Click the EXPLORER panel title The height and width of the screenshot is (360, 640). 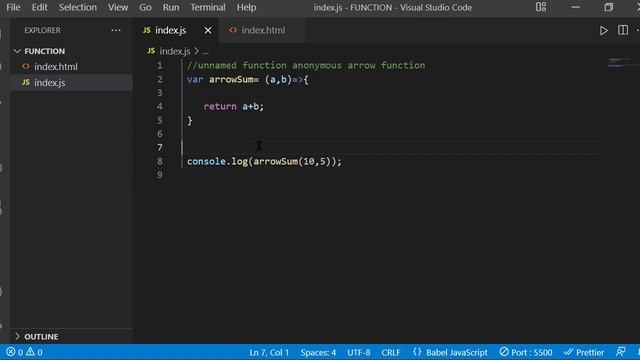point(42,30)
